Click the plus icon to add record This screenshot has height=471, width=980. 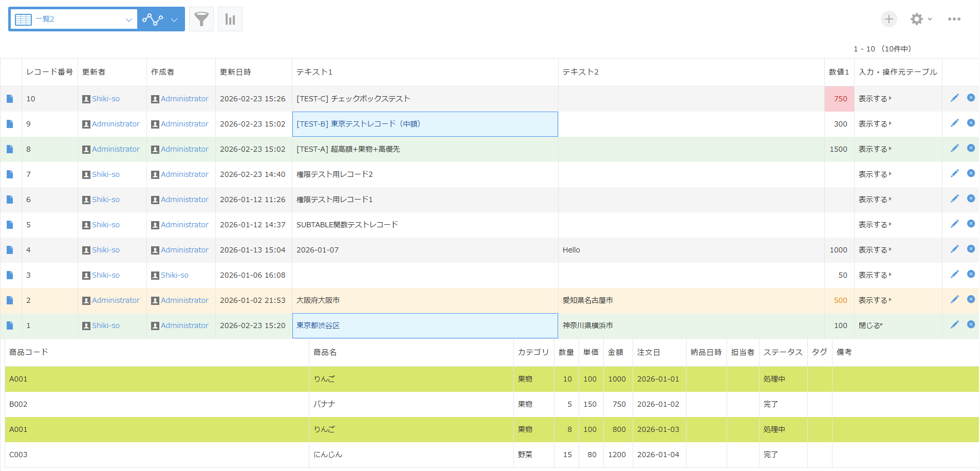(889, 19)
